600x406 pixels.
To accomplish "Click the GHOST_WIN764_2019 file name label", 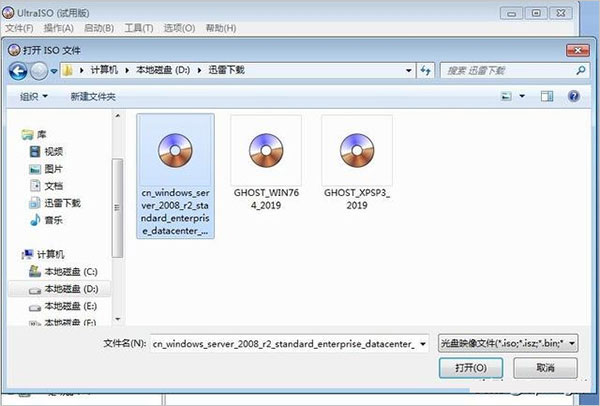I will [x=266, y=199].
